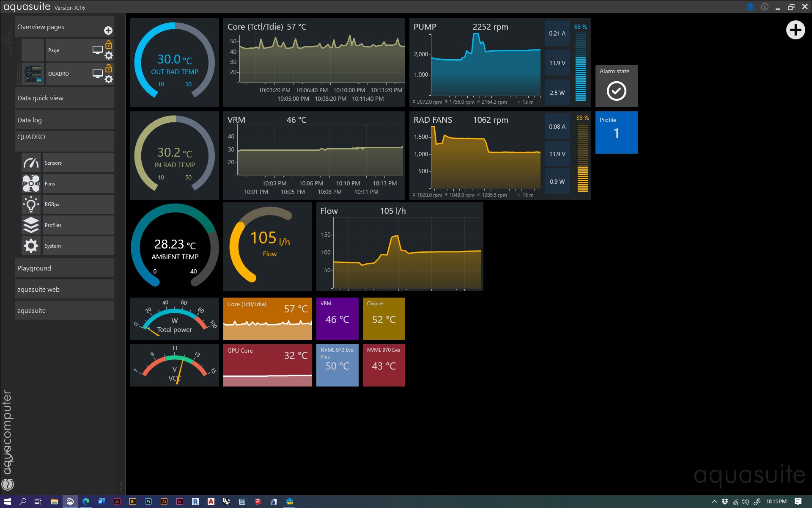Add a new overview page
The width and height of the screenshot is (812, 508).
[x=108, y=30]
